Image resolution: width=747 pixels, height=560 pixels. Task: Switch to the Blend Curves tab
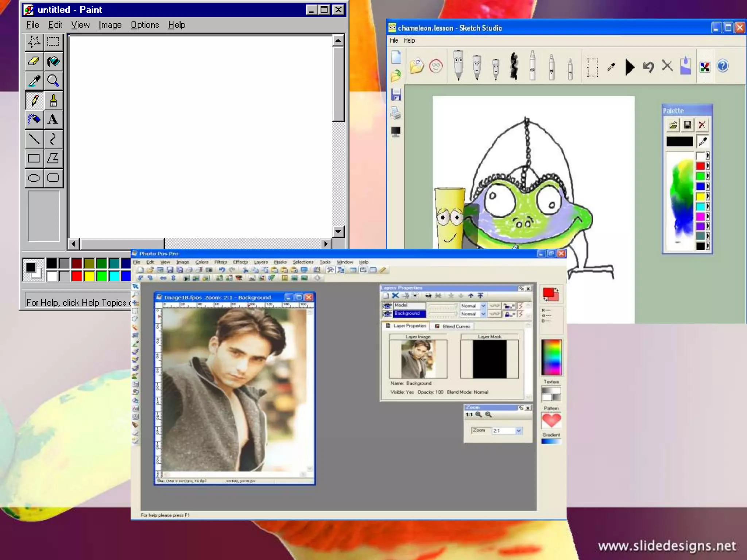coord(452,326)
